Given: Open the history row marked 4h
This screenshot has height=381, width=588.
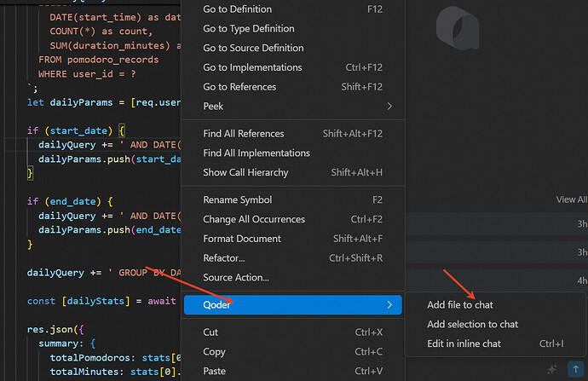Looking at the screenshot, I should click(497, 280).
